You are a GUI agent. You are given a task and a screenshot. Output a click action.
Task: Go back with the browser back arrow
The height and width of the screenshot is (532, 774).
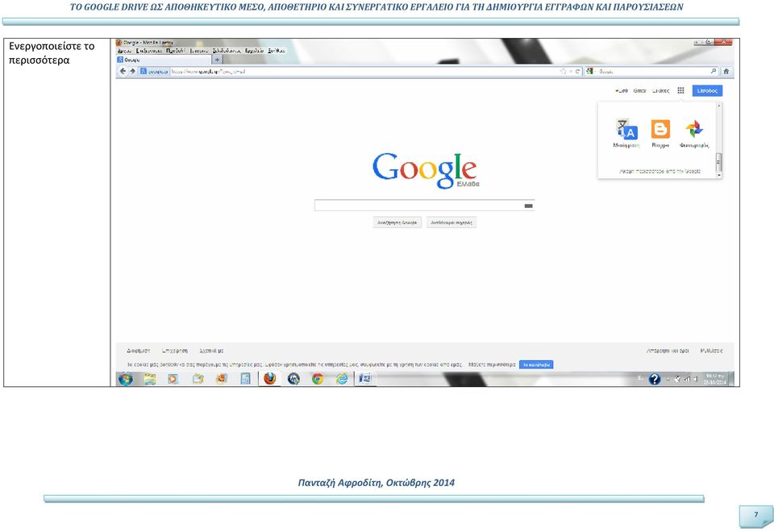123,71
